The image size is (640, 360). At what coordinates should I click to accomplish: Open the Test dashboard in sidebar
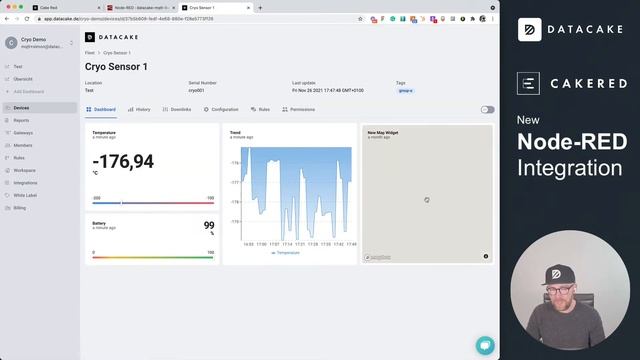pos(18,67)
